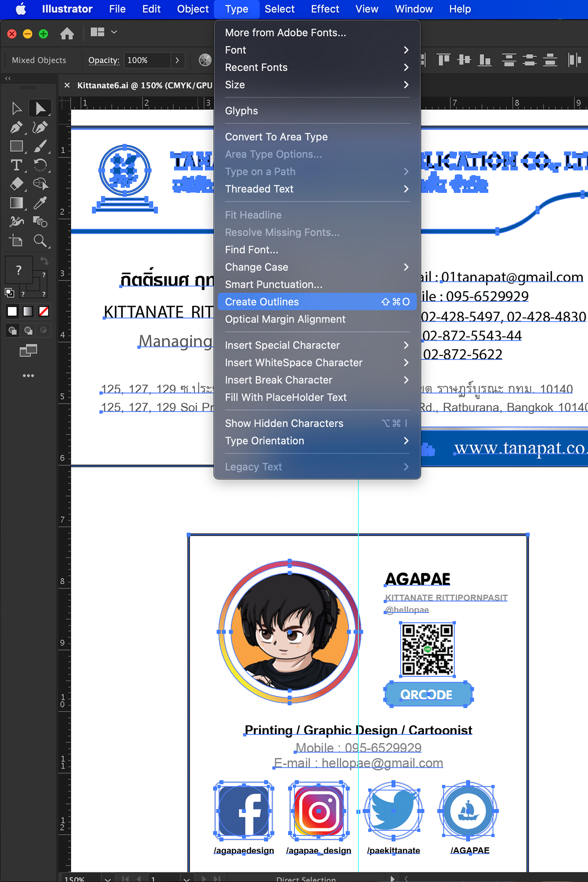Select the Eyedropper tool
588x882 pixels.
coord(40,203)
